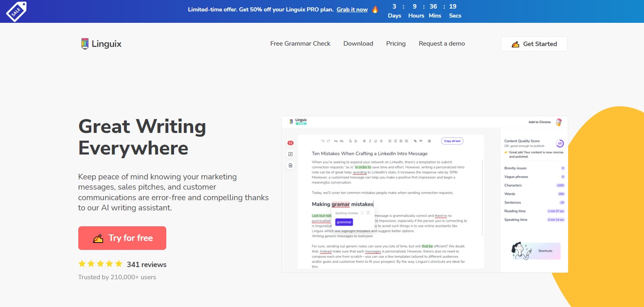Image resolution: width=644 pixels, height=307 pixels.
Task: Click Vague phrases row in demo sidebar
Action: pos(534,177)
